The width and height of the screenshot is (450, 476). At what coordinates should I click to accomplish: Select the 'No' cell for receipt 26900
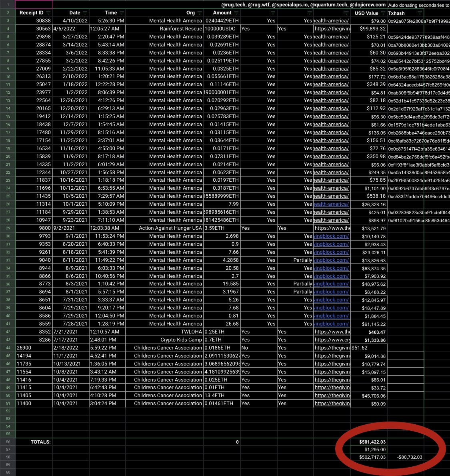point(258,347)
